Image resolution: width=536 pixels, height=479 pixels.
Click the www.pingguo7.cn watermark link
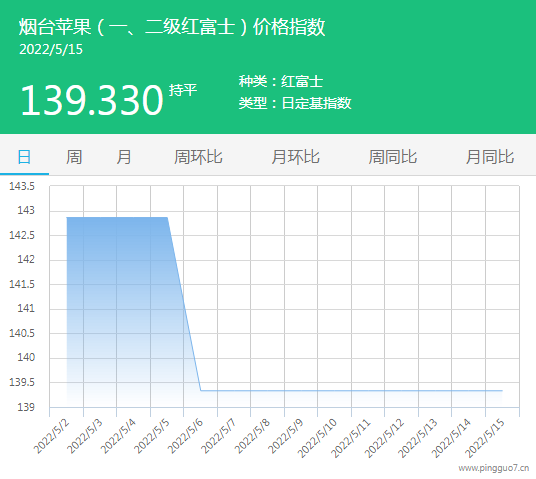[x=494, y=468]
